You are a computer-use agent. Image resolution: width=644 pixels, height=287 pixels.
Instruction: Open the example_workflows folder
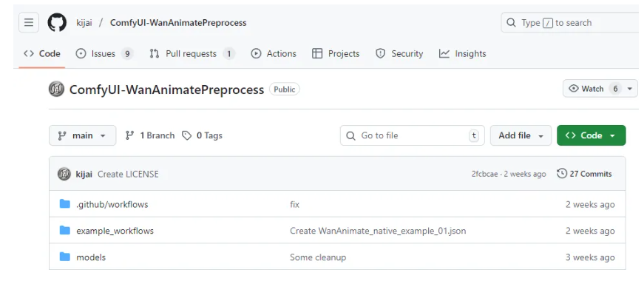[x=115, y=231]
